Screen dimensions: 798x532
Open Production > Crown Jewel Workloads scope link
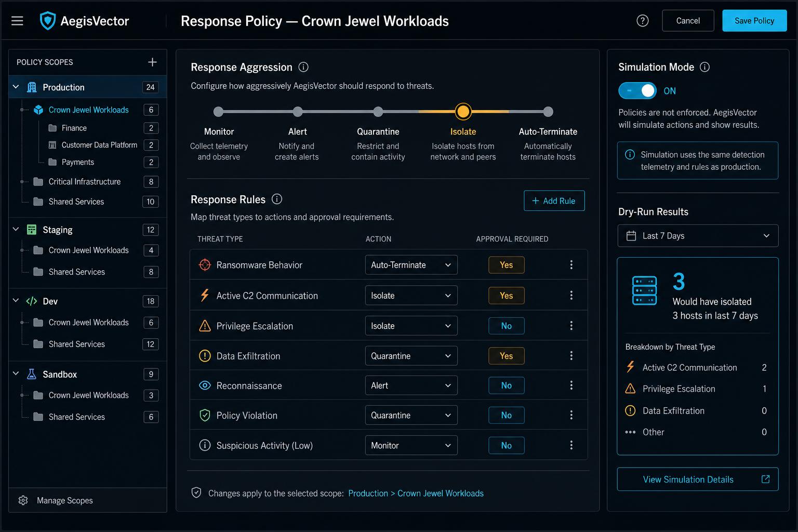coord(416,493)
